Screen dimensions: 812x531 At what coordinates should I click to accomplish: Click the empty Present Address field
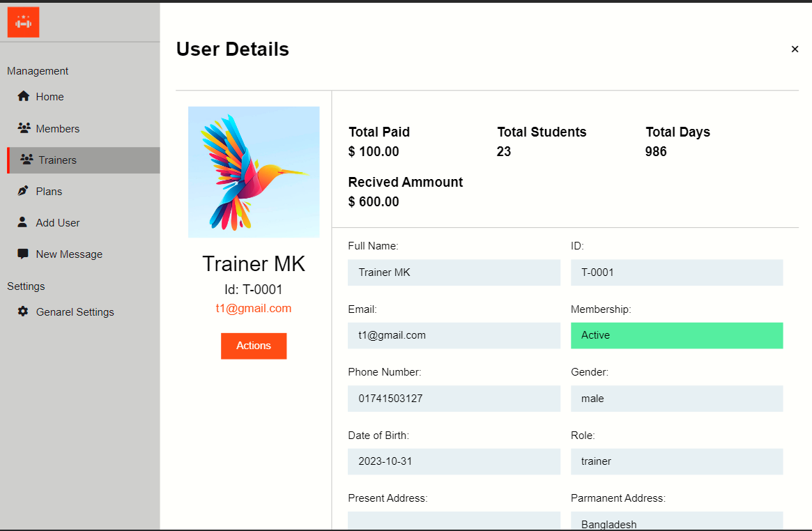tap(454, 521)
